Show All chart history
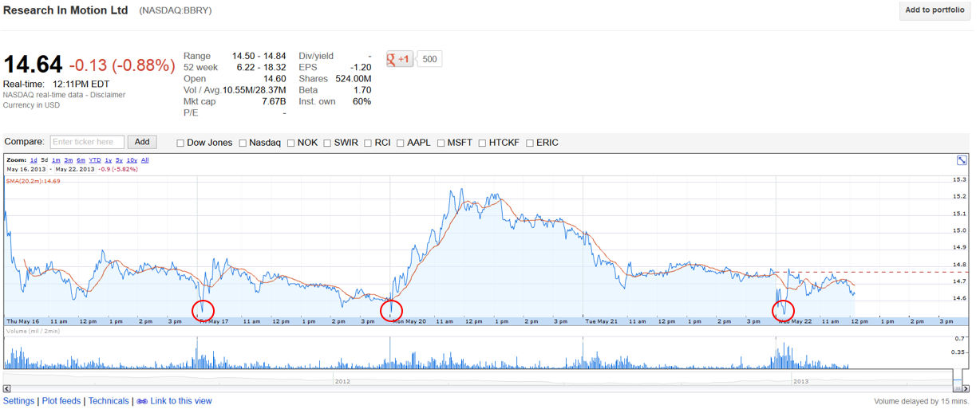Image resolution: width=980 pixels, height=413 pixels. 144,160
